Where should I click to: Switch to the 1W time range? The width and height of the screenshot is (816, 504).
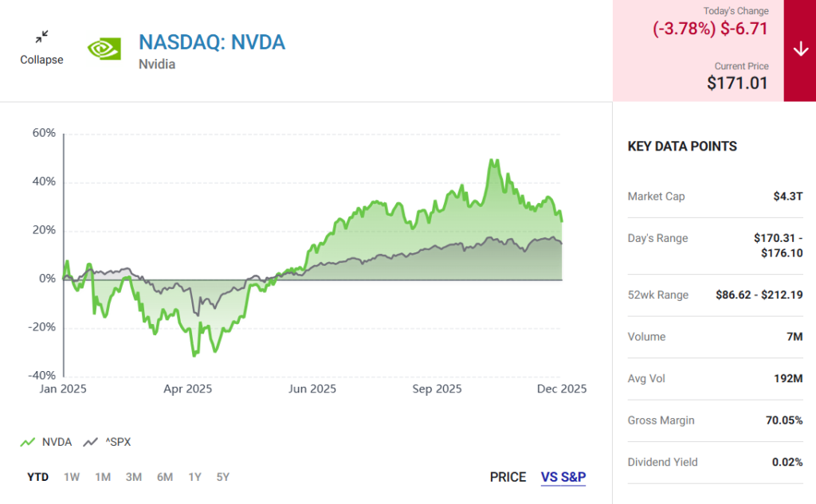[x=72, y=477]
